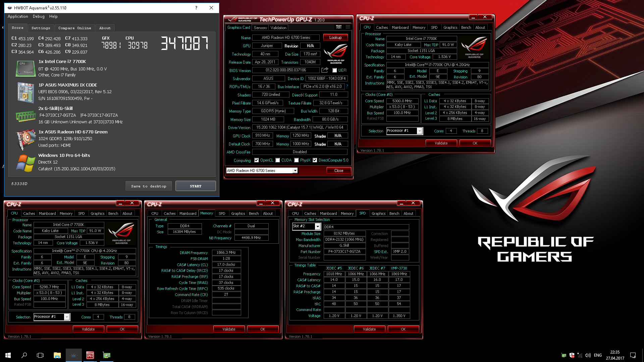This screenshot has width=644, height=362.
Task: Switch to Aquamark Settings tab
Action: pos(41,28)
